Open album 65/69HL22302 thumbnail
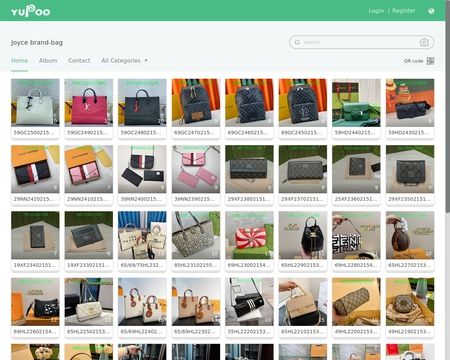The width and height of the screenshot is (450, 360). coord(196,302)
